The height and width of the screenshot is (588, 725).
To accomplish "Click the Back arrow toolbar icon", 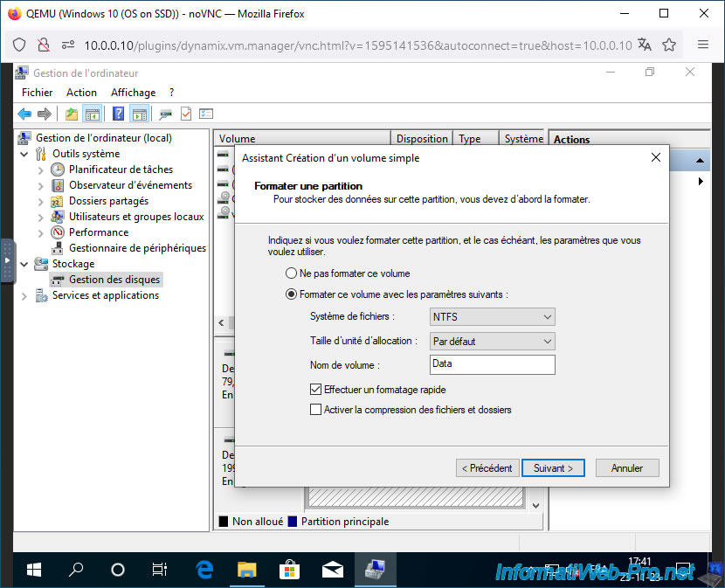I will coord(24,114).
